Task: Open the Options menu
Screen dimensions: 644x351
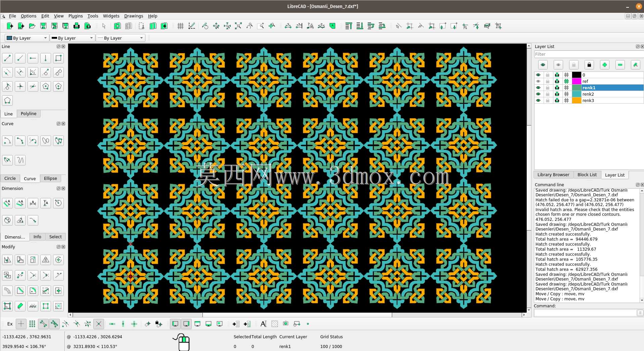Action: point(29,16)
